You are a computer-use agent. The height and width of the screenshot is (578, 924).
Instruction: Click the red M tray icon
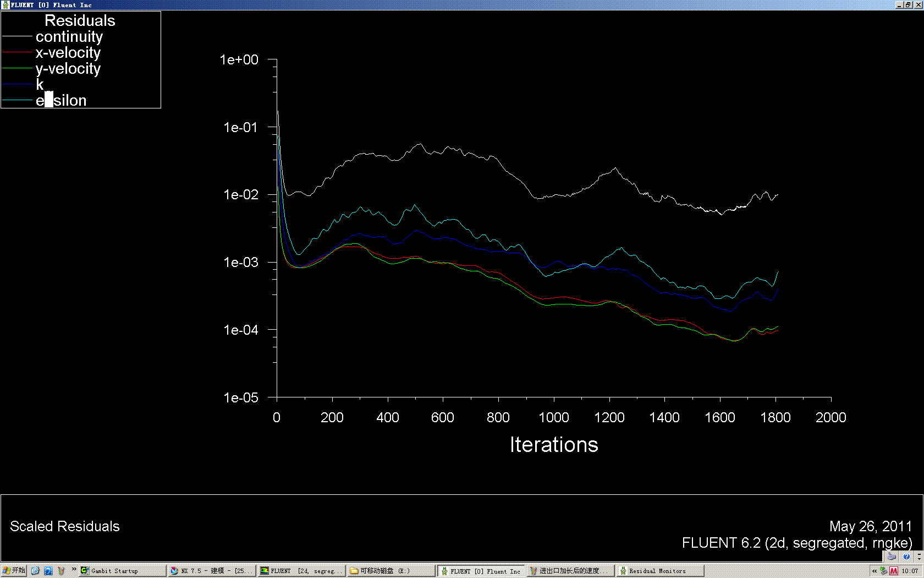[x=894, y=571]
